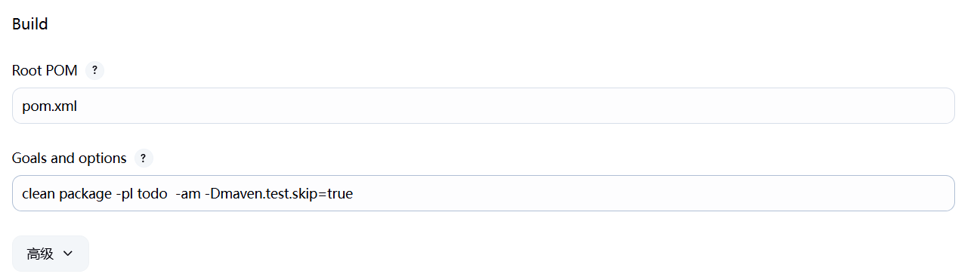Click the -am flag in goals field
The image size is (980, 280).
click(188, 194)
